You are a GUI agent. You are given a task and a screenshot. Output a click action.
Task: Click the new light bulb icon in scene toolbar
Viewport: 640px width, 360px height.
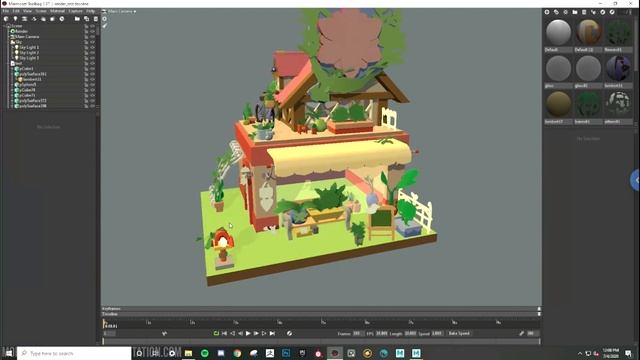[15, 19]
